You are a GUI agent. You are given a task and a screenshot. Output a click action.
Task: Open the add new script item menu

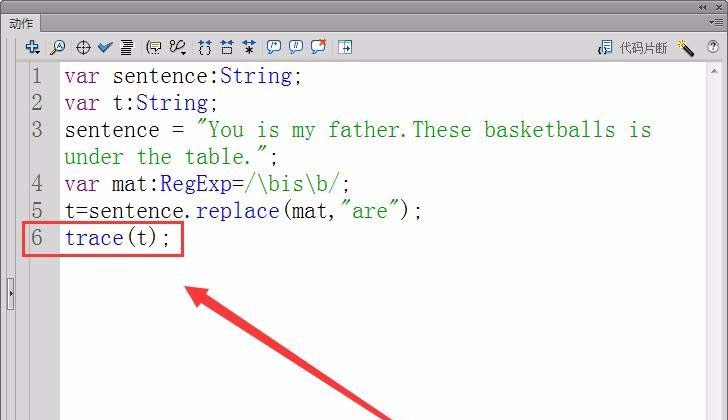point(32,47)
